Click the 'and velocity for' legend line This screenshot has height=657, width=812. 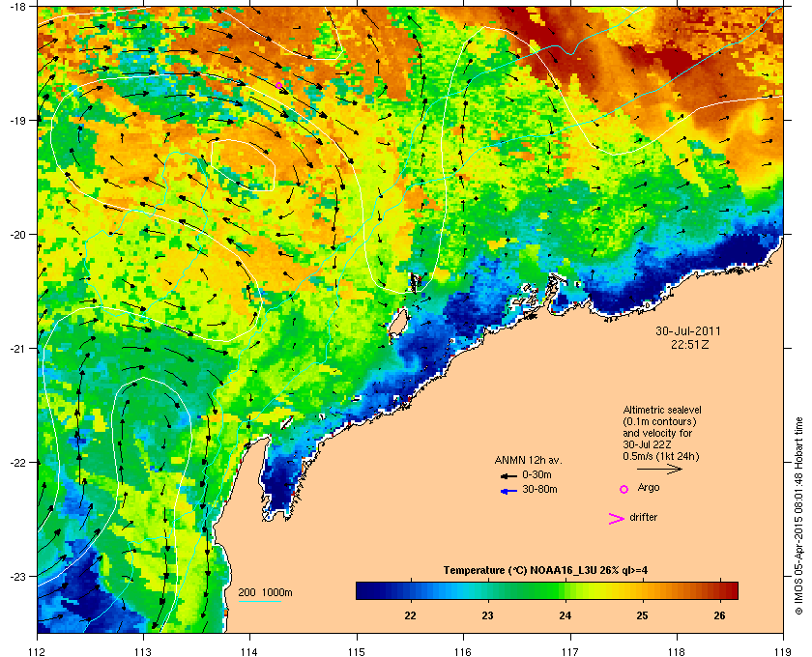[657, 433]
